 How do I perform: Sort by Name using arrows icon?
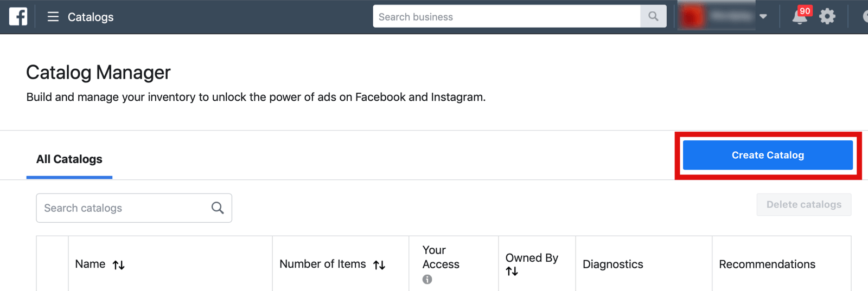point(119,265)
